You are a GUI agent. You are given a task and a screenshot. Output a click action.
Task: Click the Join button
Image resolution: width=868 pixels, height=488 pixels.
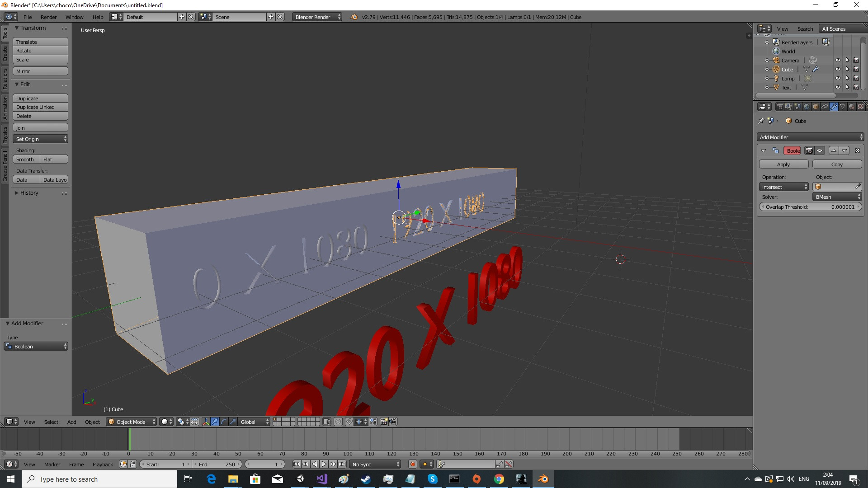[40, 127]
